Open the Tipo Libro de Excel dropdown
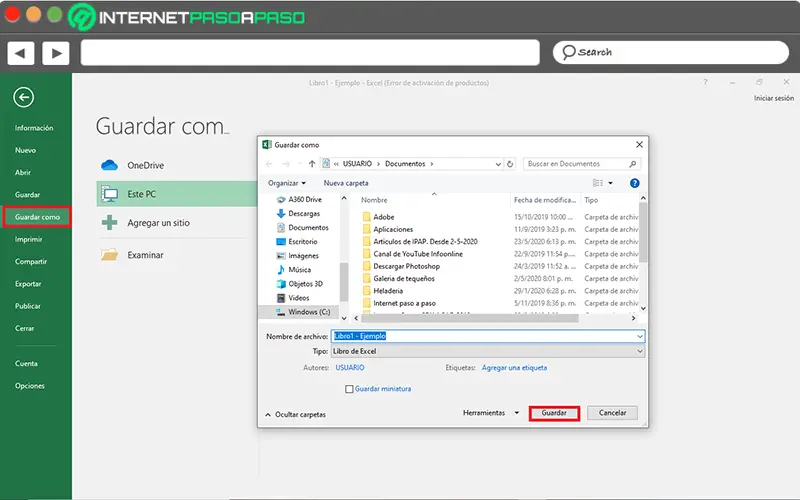The height and width of the screenshot is (500, 800). click(x=488, y=351)
